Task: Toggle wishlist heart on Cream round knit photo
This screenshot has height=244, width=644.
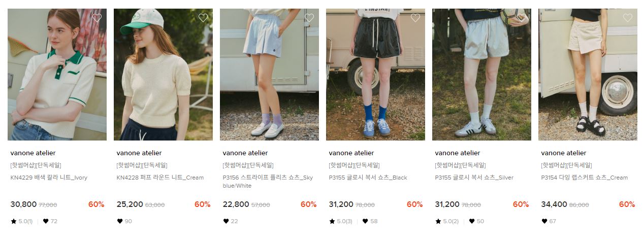Action: pos(203,18)
